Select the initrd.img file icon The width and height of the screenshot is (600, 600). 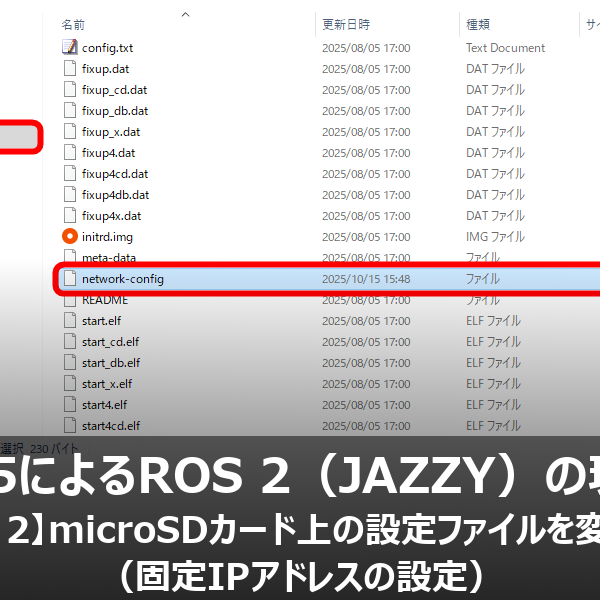(69, 237)
